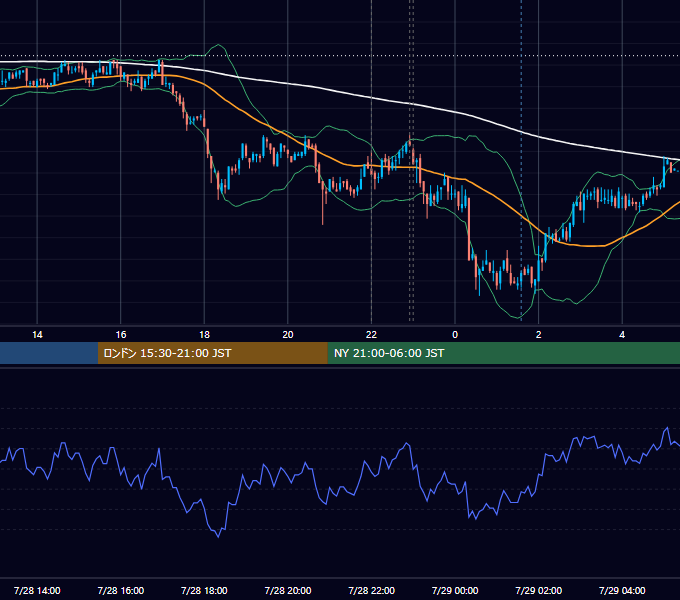Click the 7/29 00:00 time label
This screenshot has height=600, width=680.
click(455, 590)
